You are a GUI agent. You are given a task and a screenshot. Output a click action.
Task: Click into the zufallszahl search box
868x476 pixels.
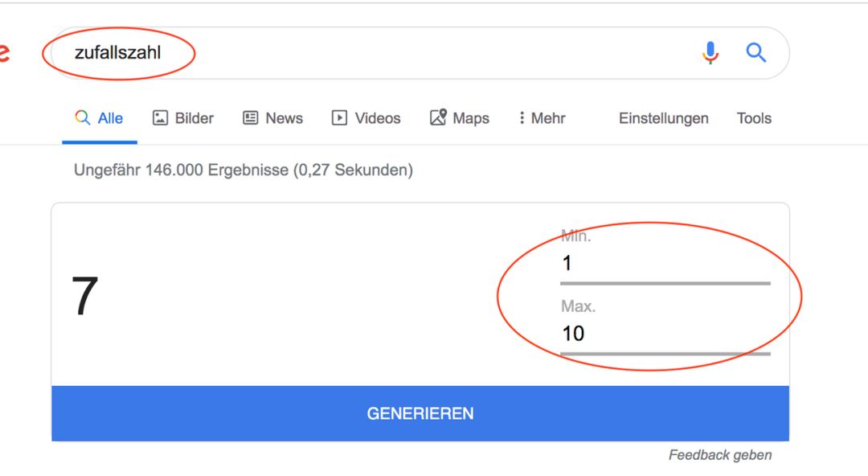coord(376,52)
